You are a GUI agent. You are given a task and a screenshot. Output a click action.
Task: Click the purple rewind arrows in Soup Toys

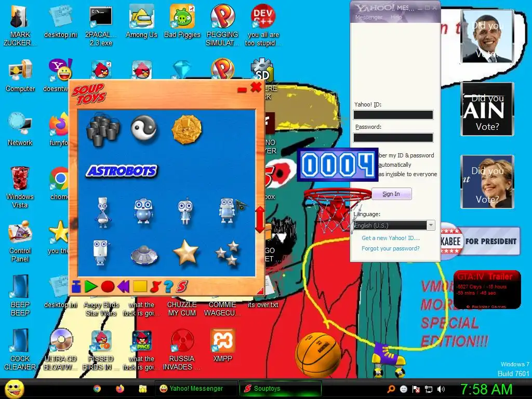point(124,287)
